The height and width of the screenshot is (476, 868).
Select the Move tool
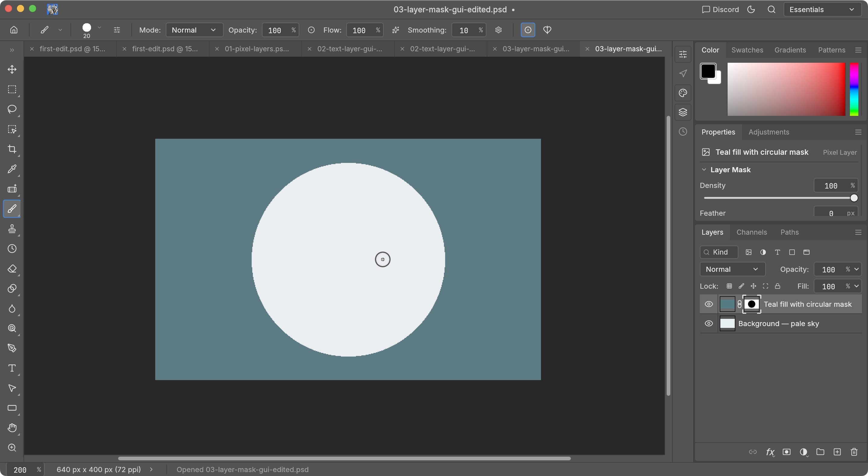(x=12, y=69)
